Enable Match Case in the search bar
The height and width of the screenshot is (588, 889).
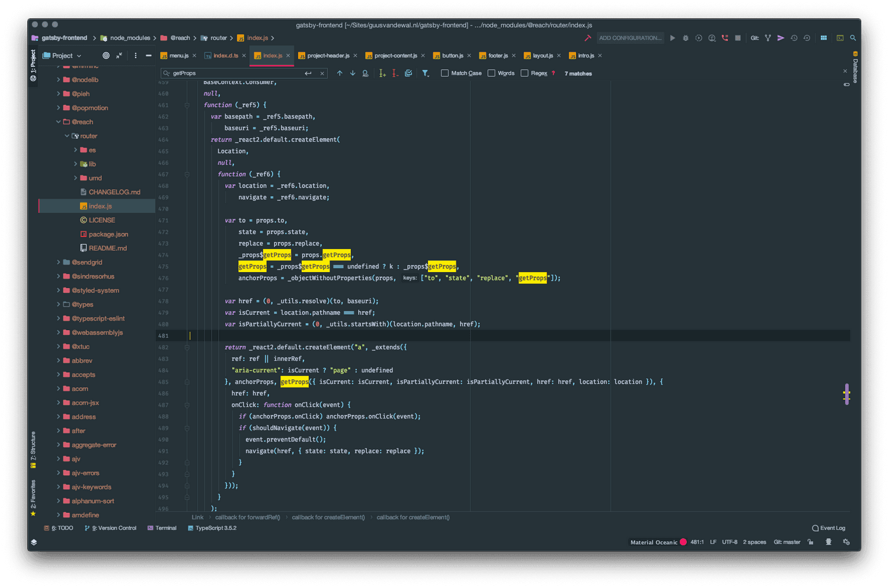click(444, 73)
